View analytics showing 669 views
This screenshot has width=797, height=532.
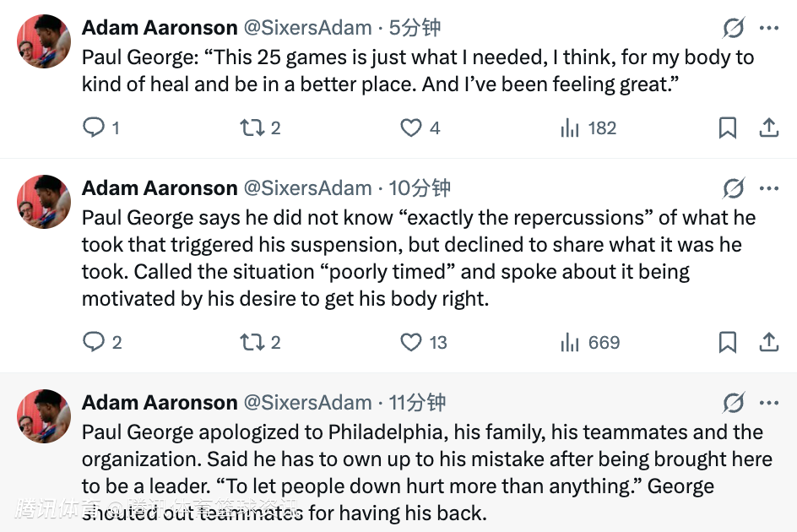(x=570, y=342)
